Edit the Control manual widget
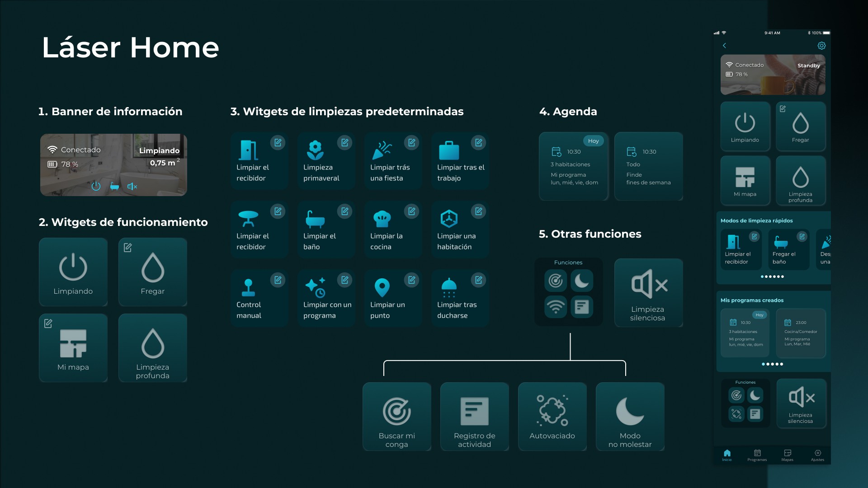The width and height of the screenshot is (868, 488). (278, 280)
